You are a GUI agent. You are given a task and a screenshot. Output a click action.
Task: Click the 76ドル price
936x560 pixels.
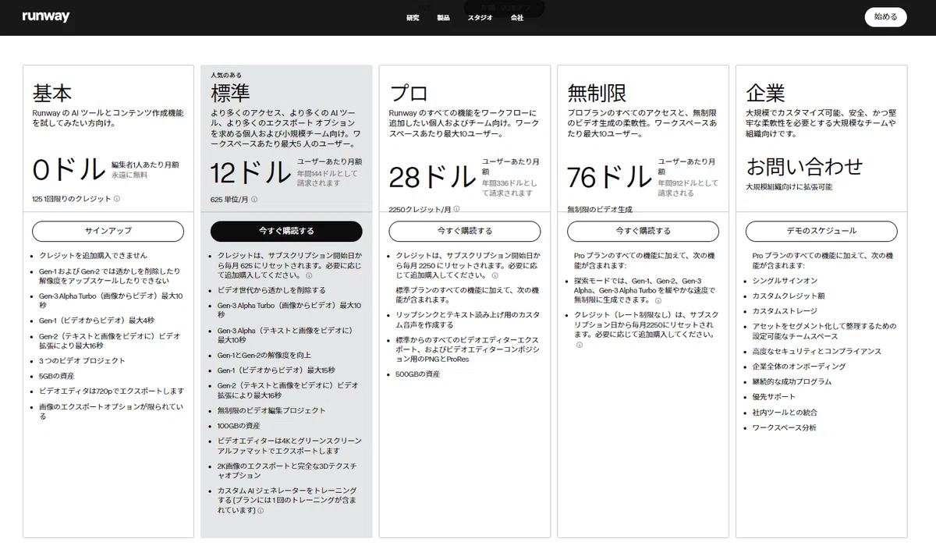point(609,177)
